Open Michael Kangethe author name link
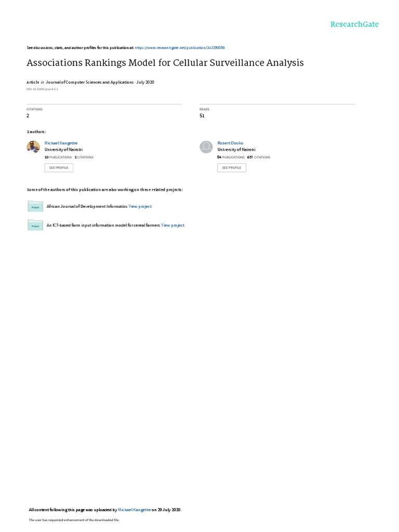Viewport: 399px width, 532px height. tap(61, 143)
